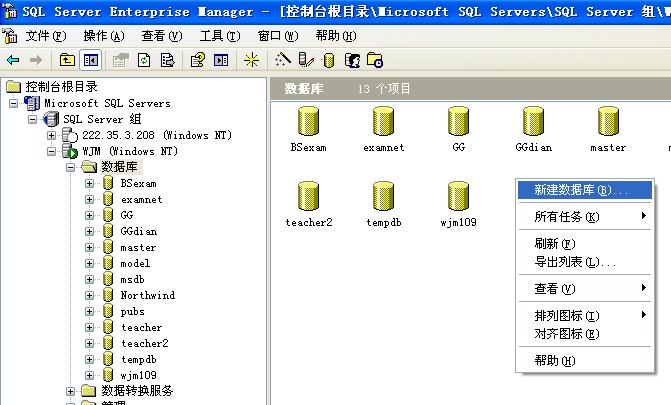Select the teacher database in tree
The width and height of the screenshot is (671, 405).
point(142,328)
